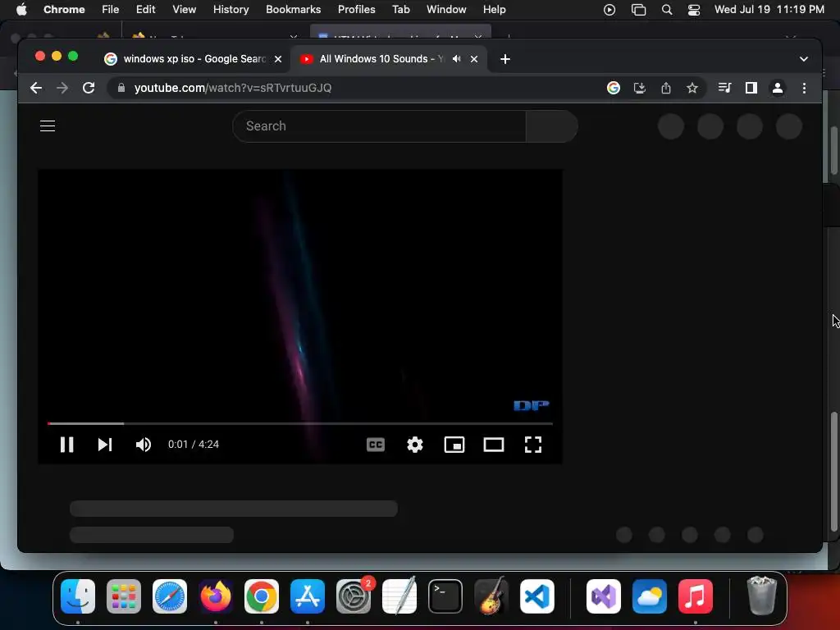
Task: Open the Profiles menu
Action: tap(356, 10)
